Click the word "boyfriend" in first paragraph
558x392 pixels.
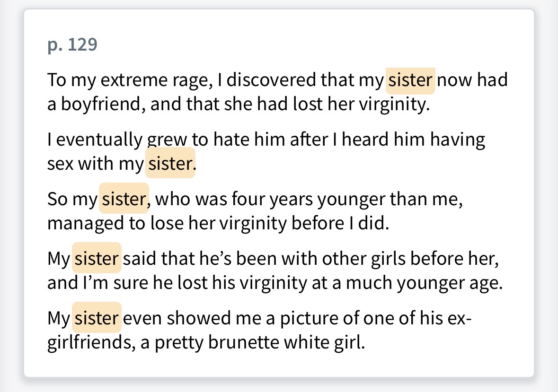tap(102, 105)
